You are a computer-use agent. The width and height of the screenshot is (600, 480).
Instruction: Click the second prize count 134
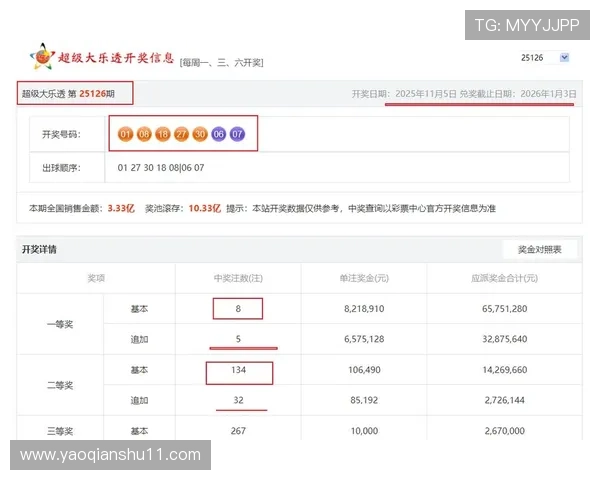tap(238, 370)
